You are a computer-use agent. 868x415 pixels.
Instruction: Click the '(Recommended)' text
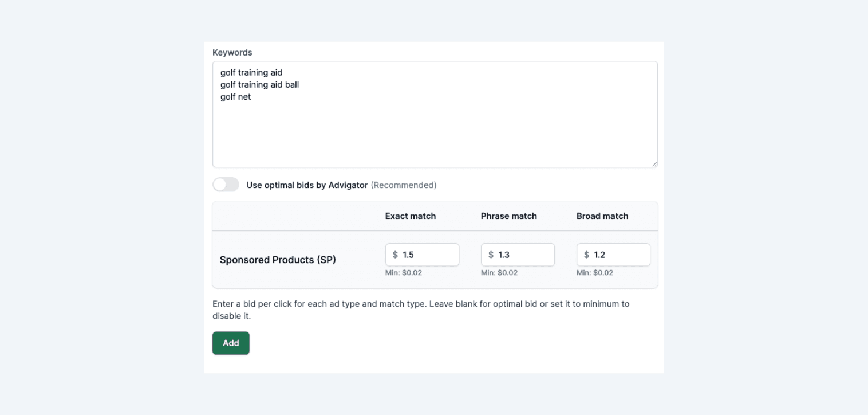(x=404, y=185)
